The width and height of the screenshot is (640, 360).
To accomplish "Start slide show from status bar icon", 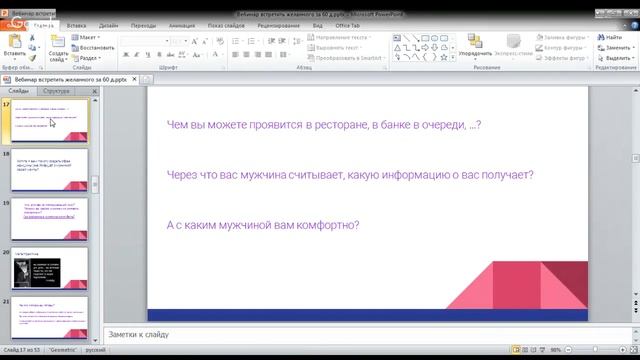I will 542,350.
